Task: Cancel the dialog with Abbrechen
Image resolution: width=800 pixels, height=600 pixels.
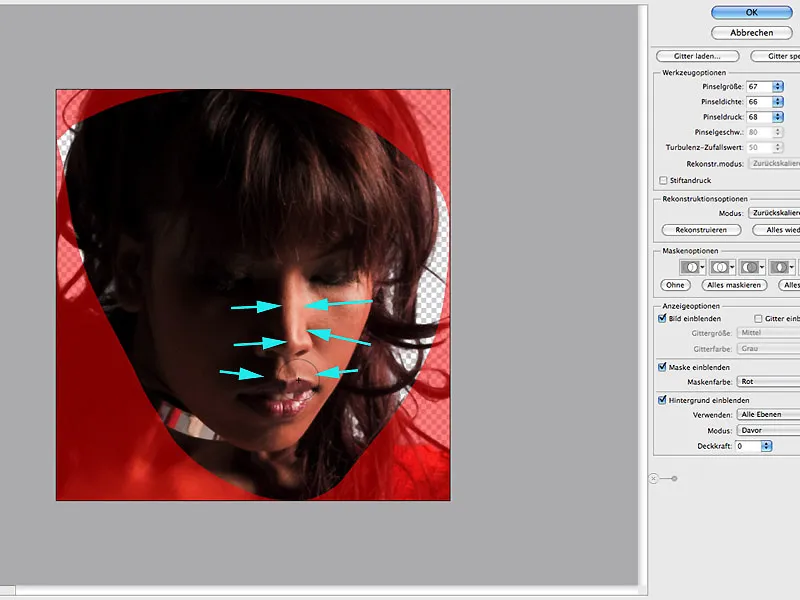Action: pos(751,32)
